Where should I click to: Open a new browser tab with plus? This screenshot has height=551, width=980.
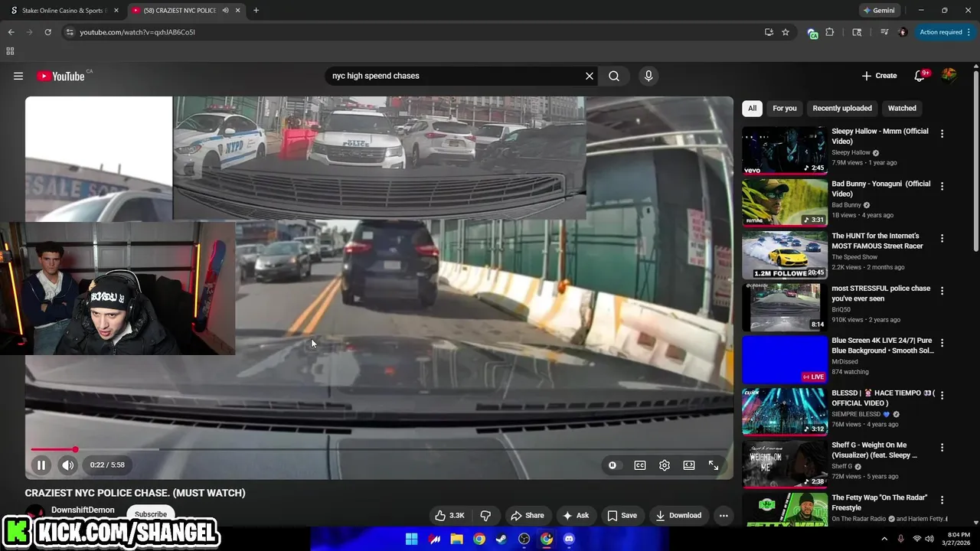pyautogui.click(x=256, y=11)
